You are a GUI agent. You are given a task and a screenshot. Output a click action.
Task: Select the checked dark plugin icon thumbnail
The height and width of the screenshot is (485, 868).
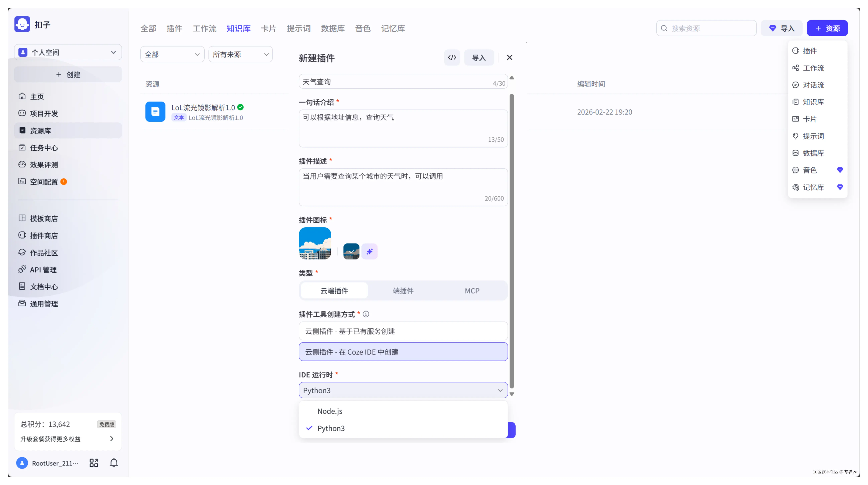(351, 251)
